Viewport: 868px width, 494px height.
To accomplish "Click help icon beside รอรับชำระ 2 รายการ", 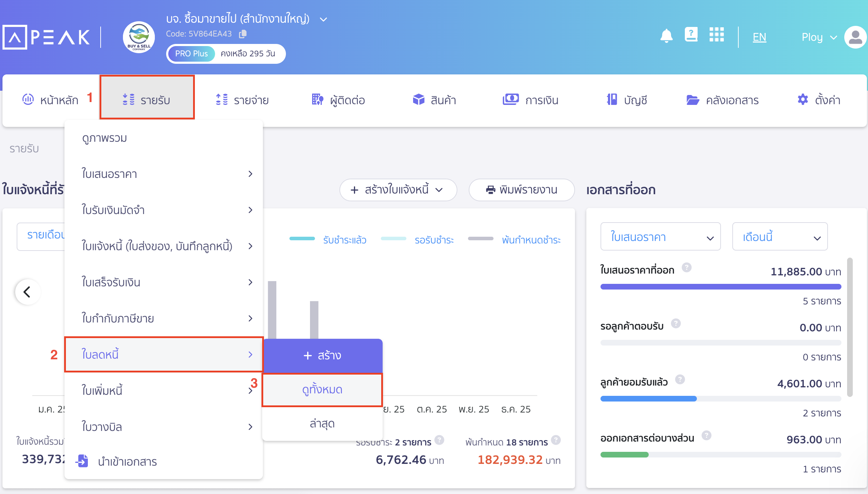I will (x=439, y=440).
